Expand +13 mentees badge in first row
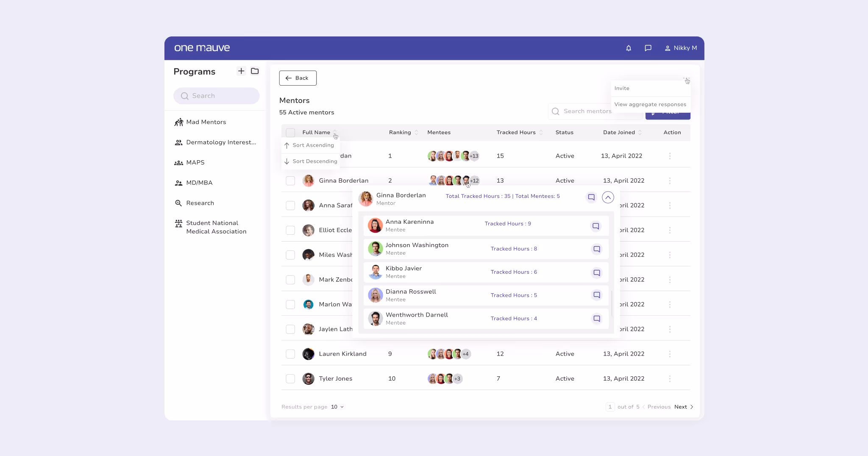Image resolution: width=868 pixels, height=456 pixels. (474, 156)
